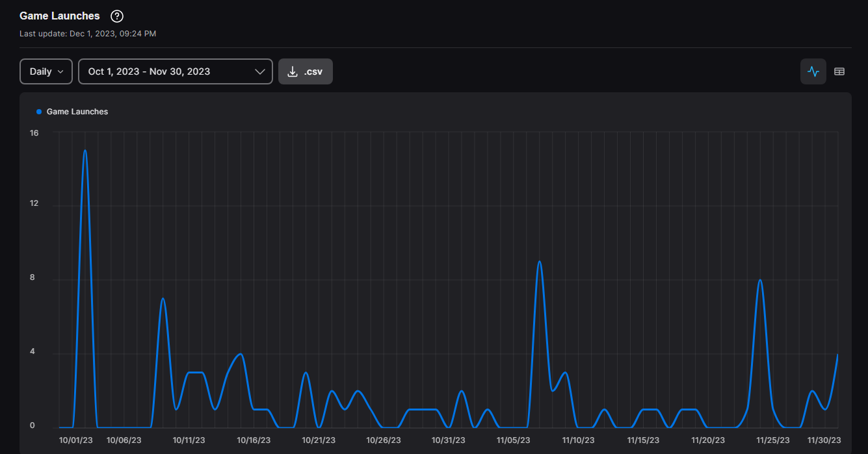Image resolution: width=868 pixels, height=454 pixels.
Task: Switch to table view icon
Action: pos(839,71)
